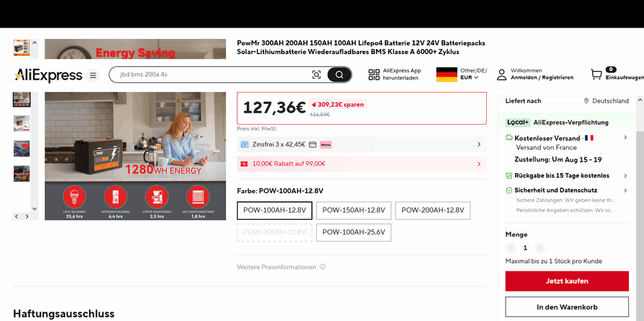Select the lowest dark thumbnail in the list

(22, 174)
